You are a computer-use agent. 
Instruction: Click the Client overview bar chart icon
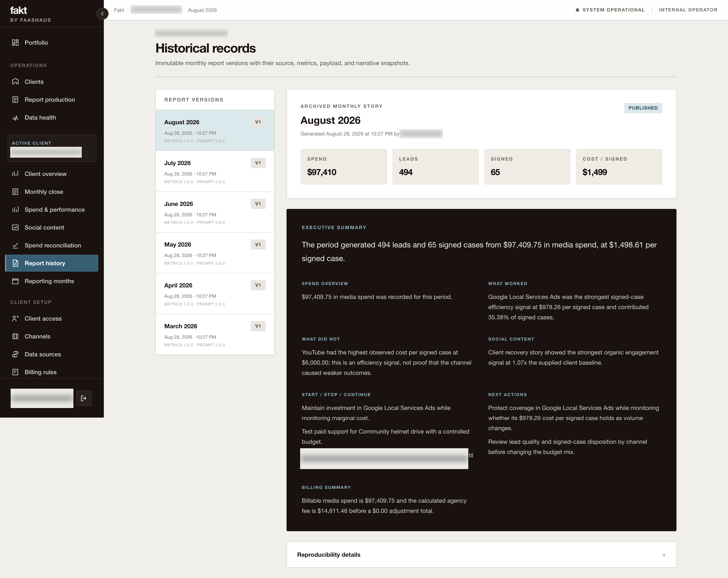coord(15,174)
